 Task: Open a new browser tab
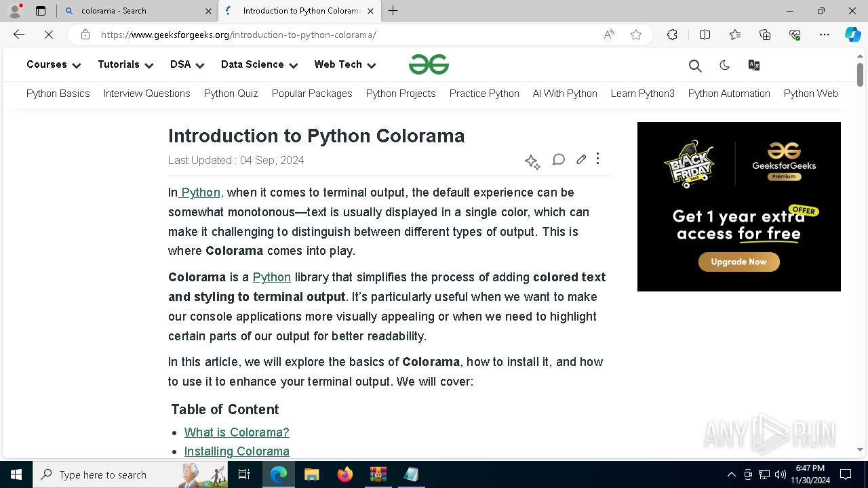393,11
